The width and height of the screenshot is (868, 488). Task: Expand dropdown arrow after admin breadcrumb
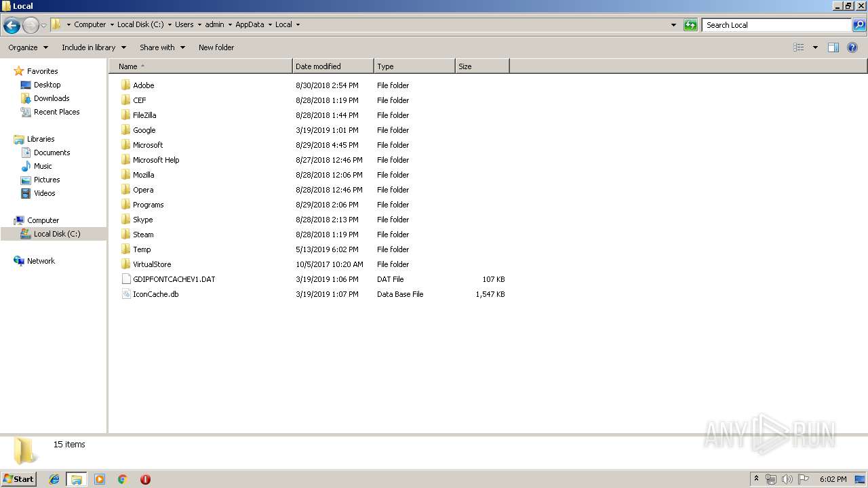coord(229,24)
